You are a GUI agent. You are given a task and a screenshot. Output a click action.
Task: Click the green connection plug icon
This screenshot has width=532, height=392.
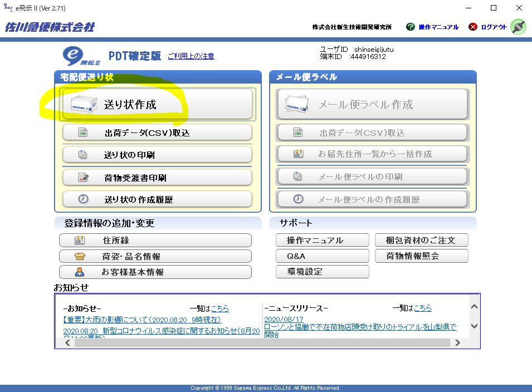(518, 27)
